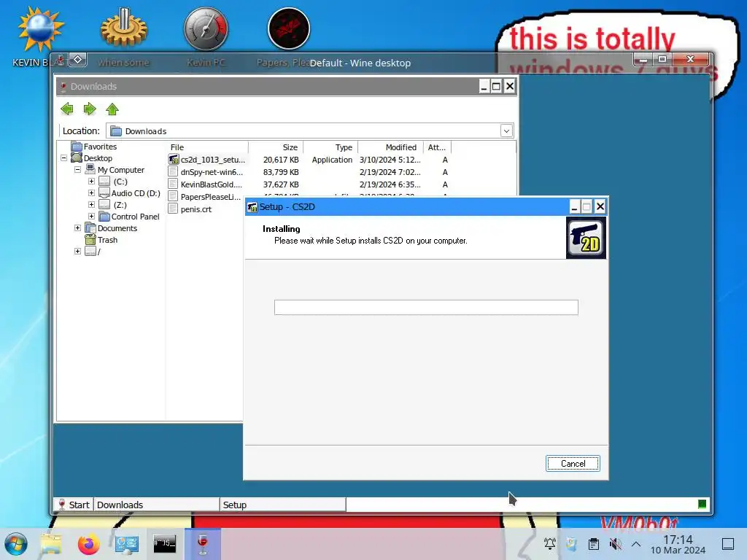Click the show desktop tray button

728,544
